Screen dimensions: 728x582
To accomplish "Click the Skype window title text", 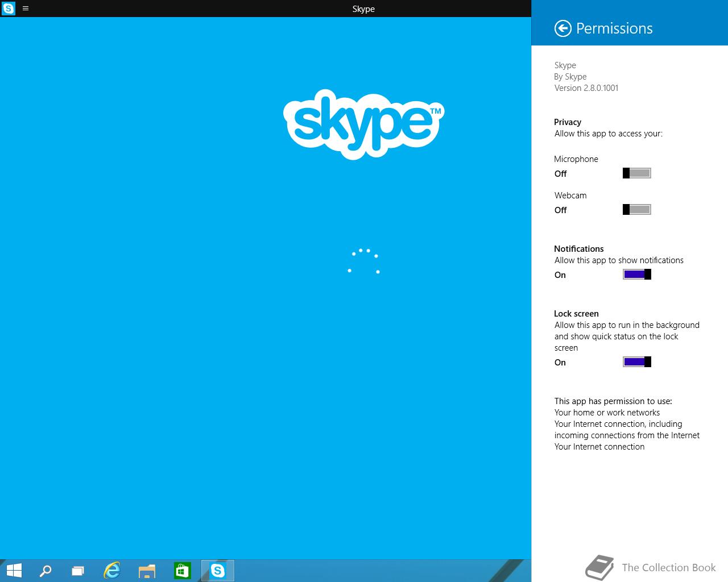I will click(363, 9).
